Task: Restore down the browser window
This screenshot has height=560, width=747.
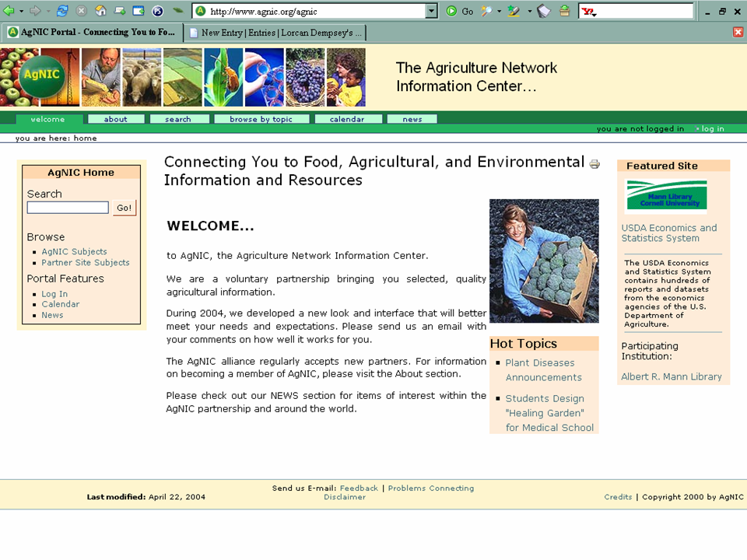Action: pyautogui.click(x=722, y=12)
